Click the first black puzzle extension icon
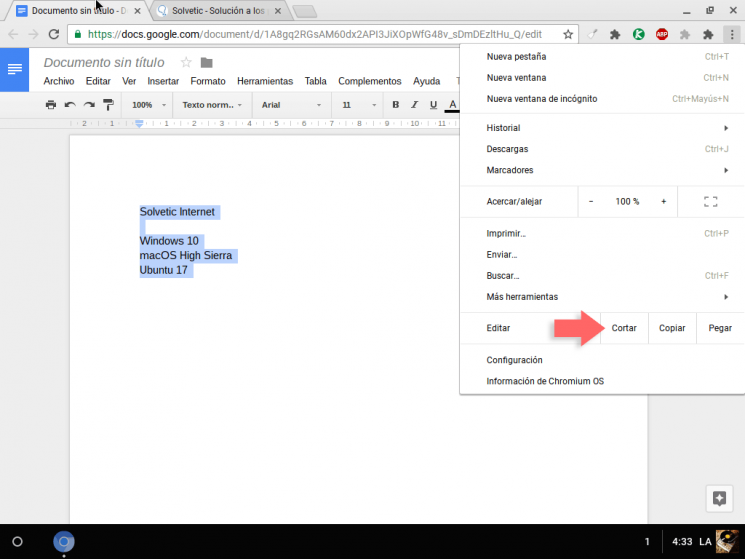This screenshot has width=745, height=559. tap(615, 34)
